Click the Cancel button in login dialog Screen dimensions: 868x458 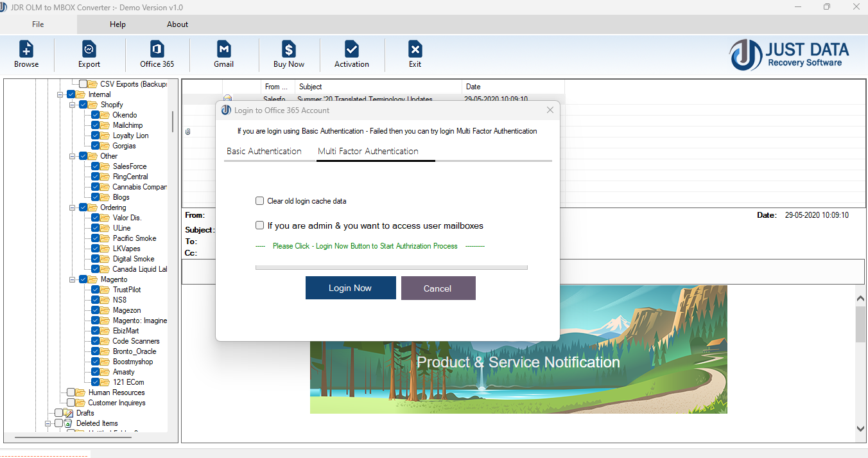pyautogui.click(x=438, y=288)
